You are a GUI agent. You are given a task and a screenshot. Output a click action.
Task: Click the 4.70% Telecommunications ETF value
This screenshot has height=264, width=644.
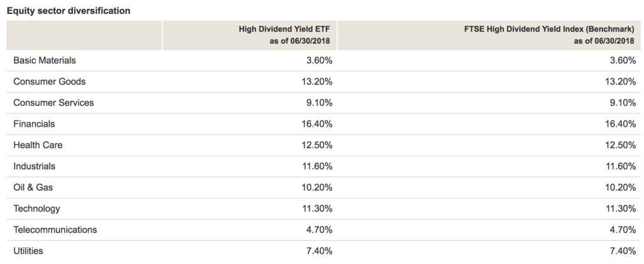[319, 229]
